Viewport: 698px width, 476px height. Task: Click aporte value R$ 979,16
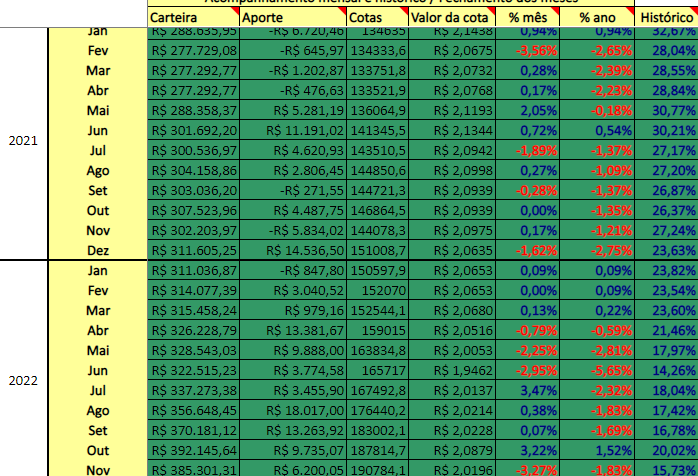coord(293,311)
